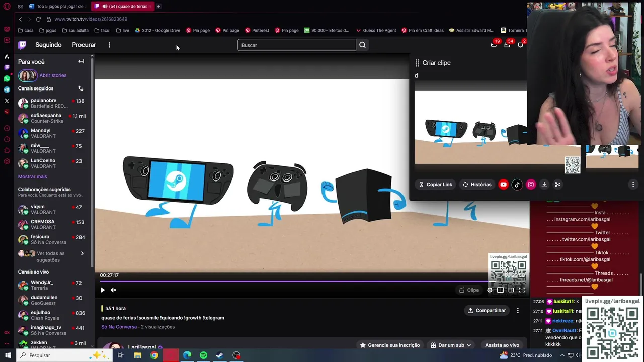Click the Twitch logo home icon
644x362 pixels.
pos(22,45)
